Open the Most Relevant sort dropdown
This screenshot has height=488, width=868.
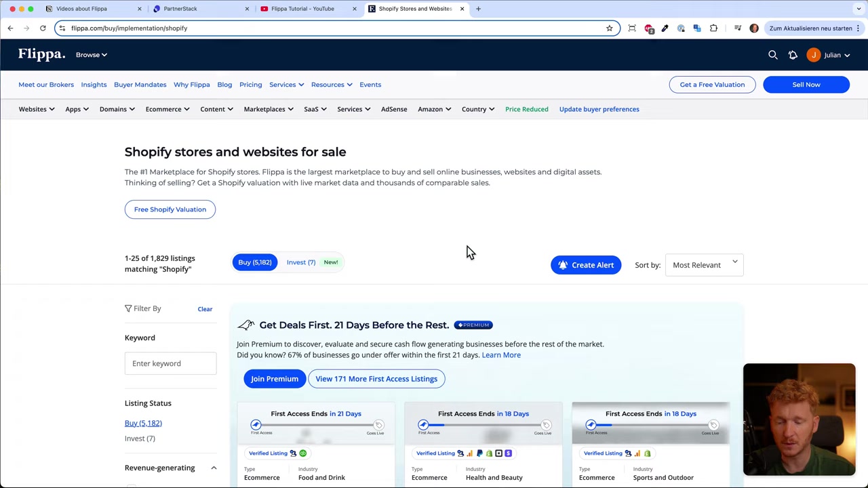point(704,265)
